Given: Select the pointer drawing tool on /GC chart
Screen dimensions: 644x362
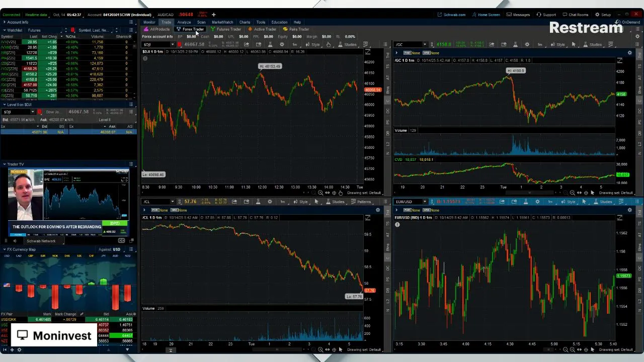Looking at the screenshot, I should pyautogui.click(x=574, y=44).
